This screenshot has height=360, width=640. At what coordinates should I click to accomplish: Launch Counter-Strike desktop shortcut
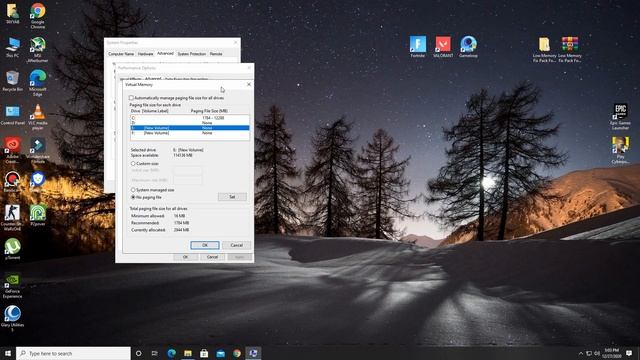[12, 218]
